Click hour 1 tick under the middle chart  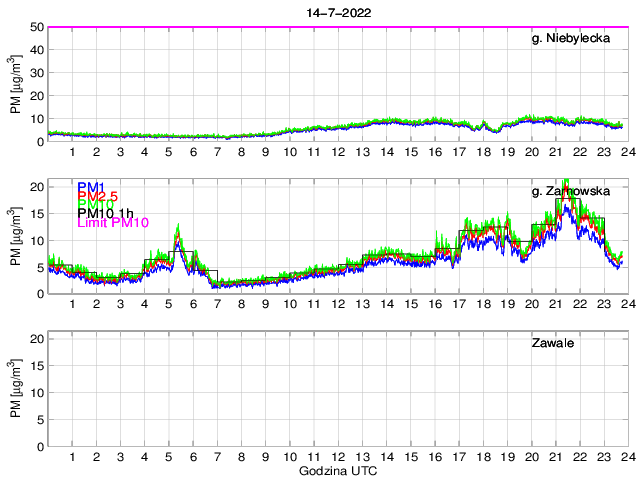[x=72, y=304]
